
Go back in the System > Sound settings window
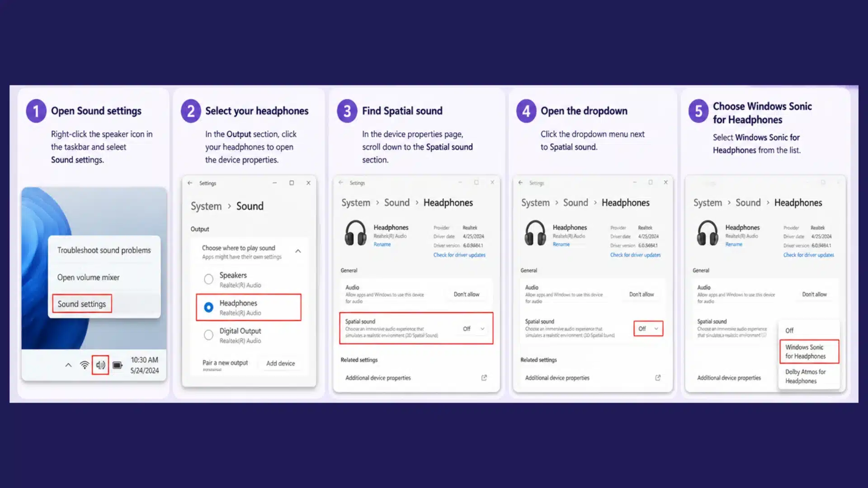point(190,183)
